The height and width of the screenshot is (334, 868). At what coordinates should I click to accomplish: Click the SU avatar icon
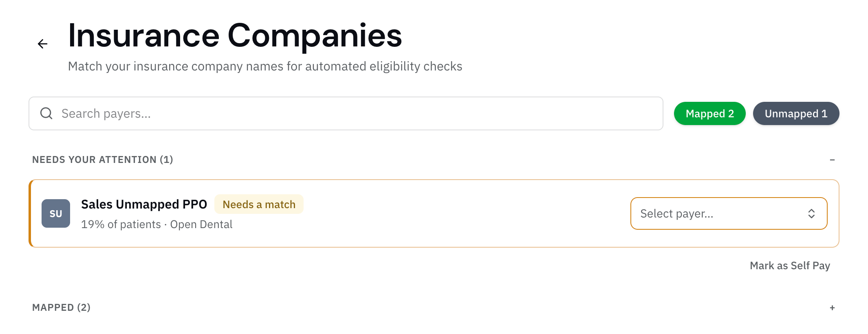56,213
